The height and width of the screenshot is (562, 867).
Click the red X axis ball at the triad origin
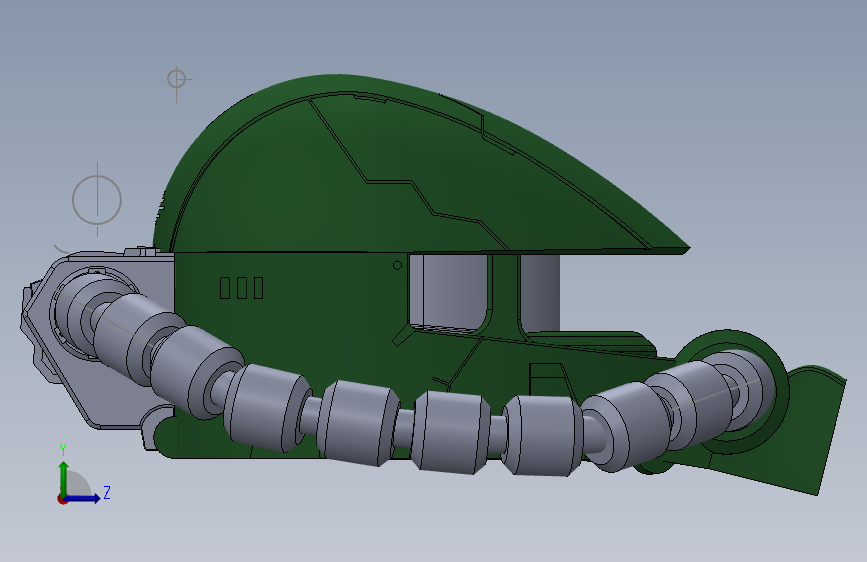[x=62, y=499]
